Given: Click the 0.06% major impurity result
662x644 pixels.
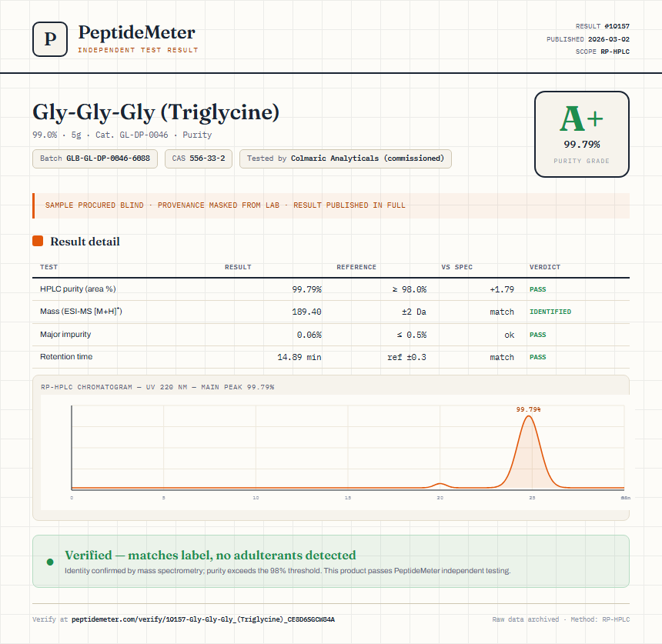Looking at the screenshot, I should click(309, 335).
